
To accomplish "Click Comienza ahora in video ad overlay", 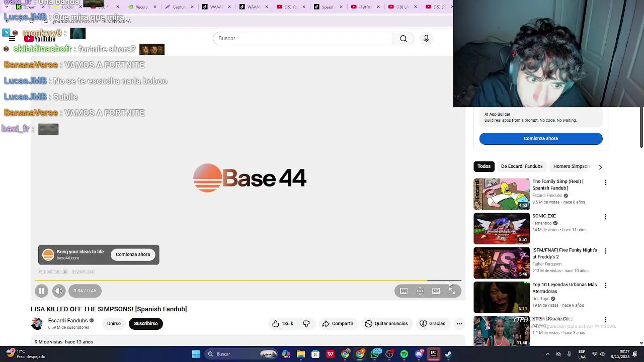I will (x=133, y=254).
